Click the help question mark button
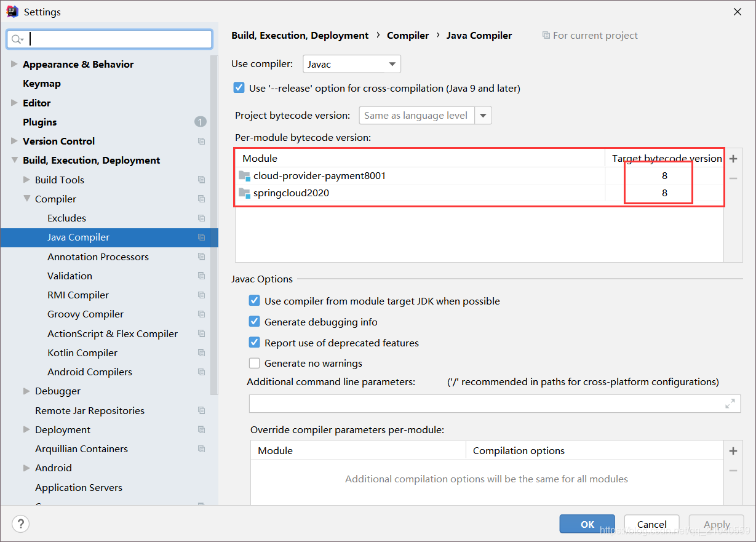Screen dimensions: 756x542 tap(20, 524)
